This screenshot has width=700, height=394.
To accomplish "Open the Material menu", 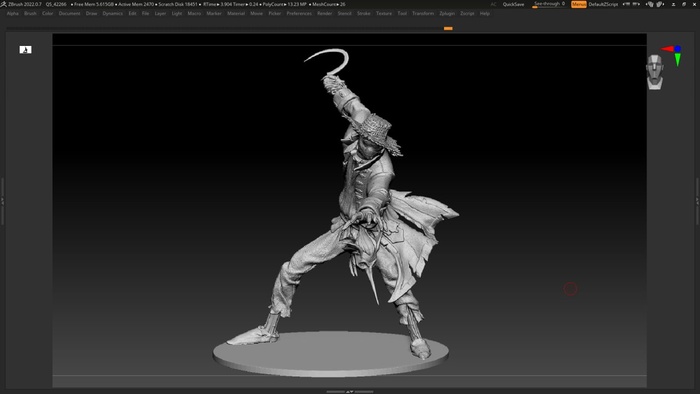I will [236, 13].
